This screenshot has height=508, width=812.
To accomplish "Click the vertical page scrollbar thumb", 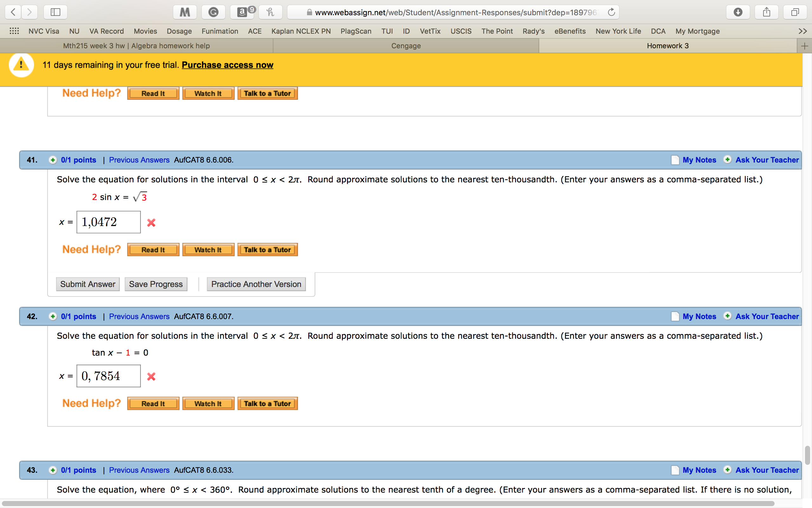I will [x=807, y=455].
